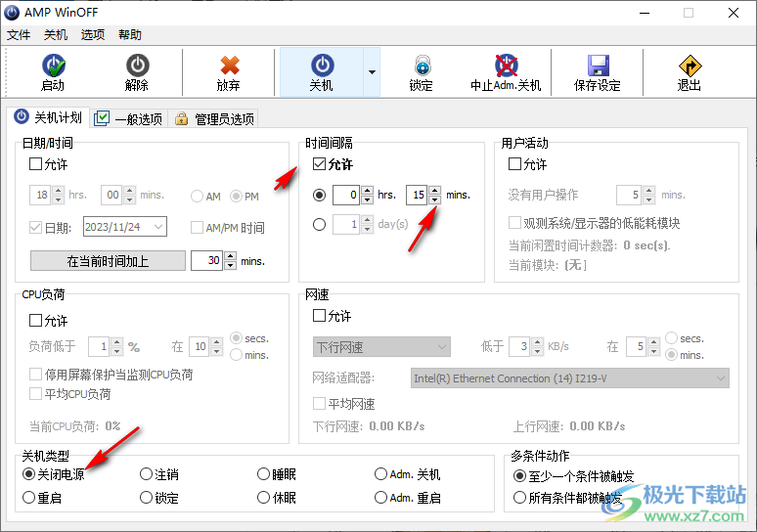Expand the 关机 toolbar dropdown arrow
The image size is (757, 532).
coord(372,72)
